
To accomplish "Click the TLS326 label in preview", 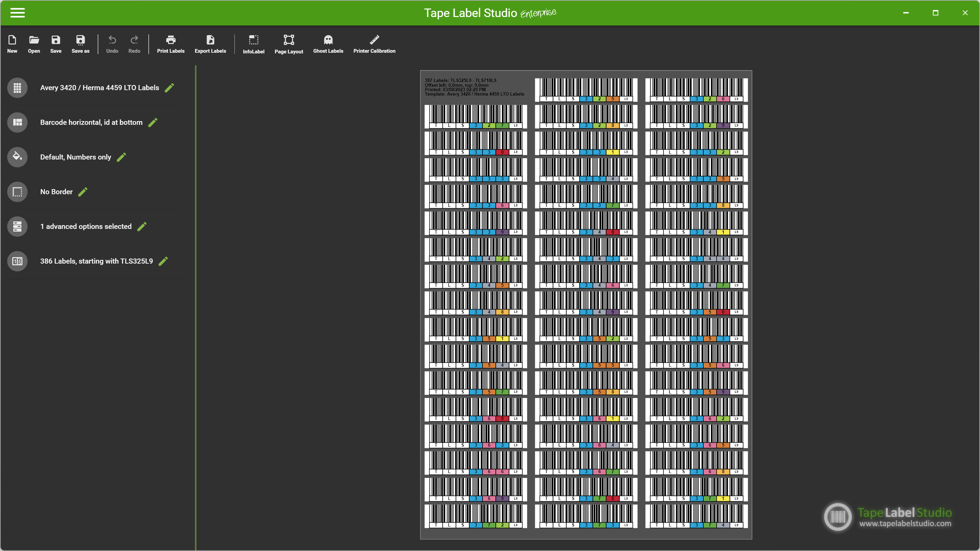I will [x=696, y=90].
